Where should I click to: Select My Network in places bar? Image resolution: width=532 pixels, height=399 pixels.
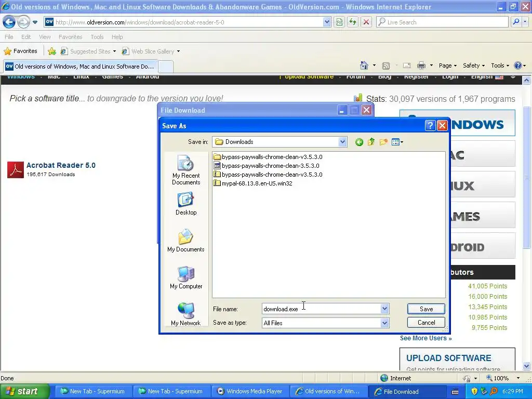click(186, 314)
